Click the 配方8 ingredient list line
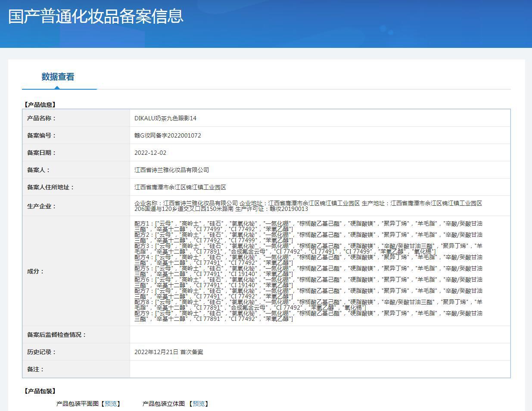The image size is (532, 411). tap(308, 305)
